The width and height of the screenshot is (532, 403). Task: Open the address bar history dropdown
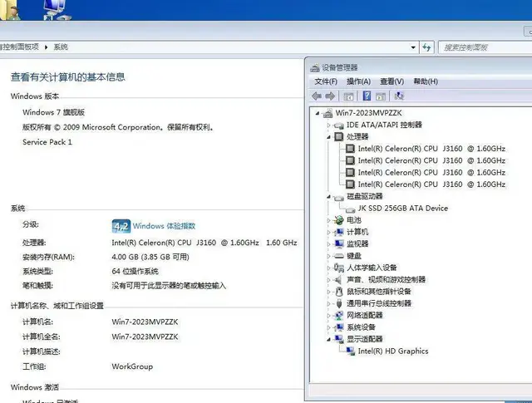tap(413, 47)
